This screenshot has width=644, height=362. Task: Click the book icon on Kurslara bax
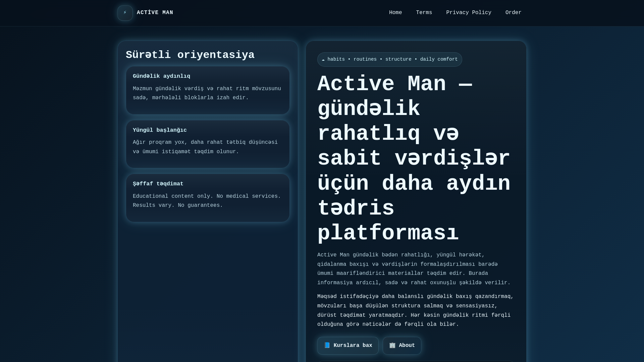[x=327, y=345]
